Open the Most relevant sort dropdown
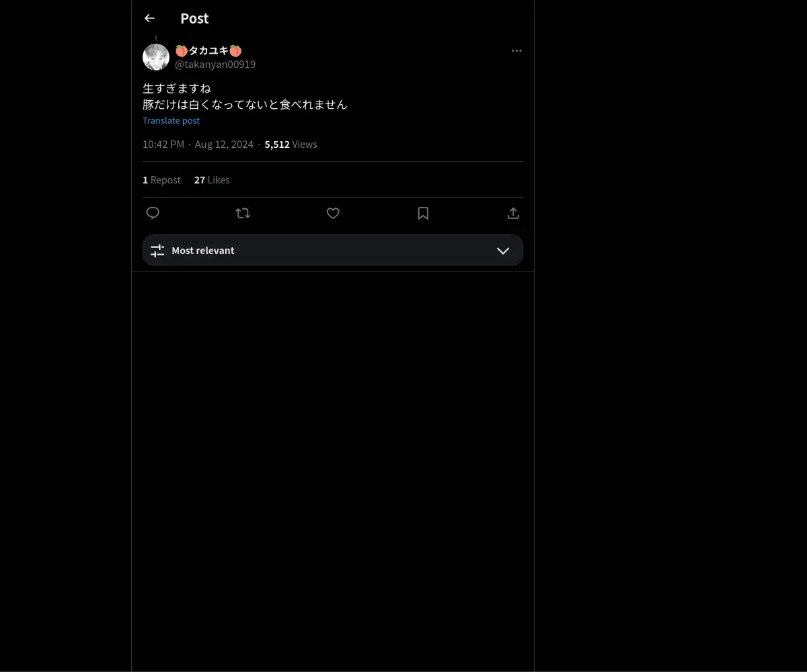807x672 pixels. tap(333, 250)
